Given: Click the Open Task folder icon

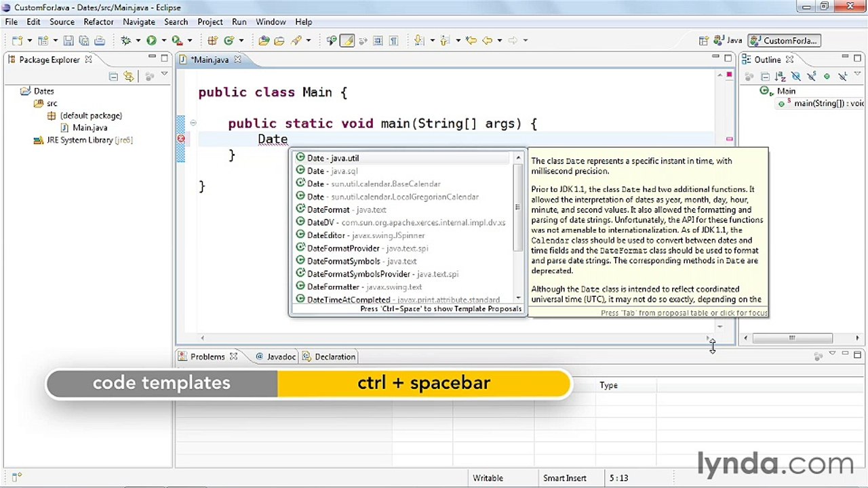Looking at the screenshot, I should tap(279, 41).
